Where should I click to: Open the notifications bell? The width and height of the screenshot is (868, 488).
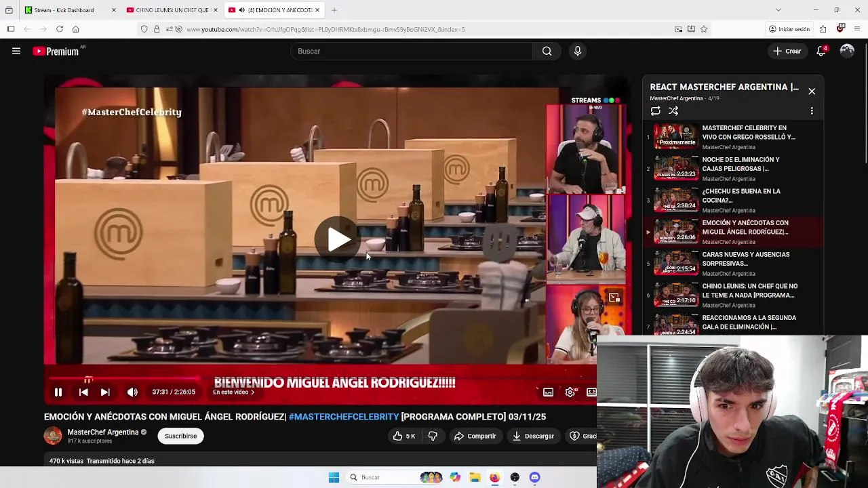click(821, 51)
